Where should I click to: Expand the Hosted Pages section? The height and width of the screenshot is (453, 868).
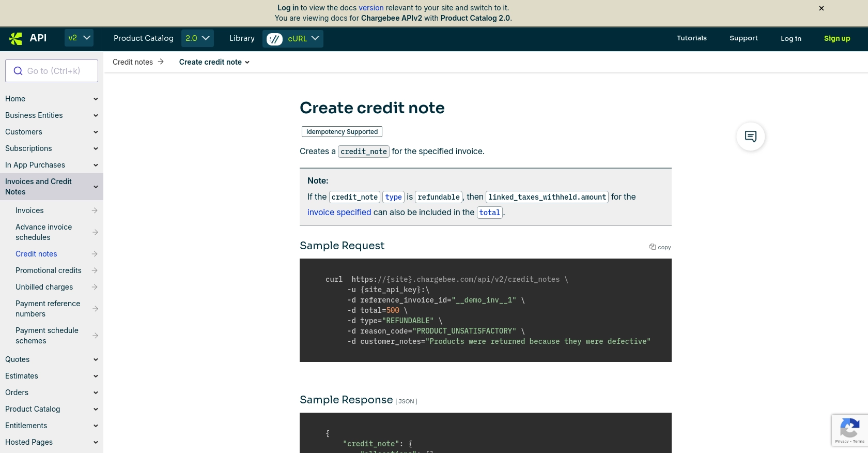96,442
